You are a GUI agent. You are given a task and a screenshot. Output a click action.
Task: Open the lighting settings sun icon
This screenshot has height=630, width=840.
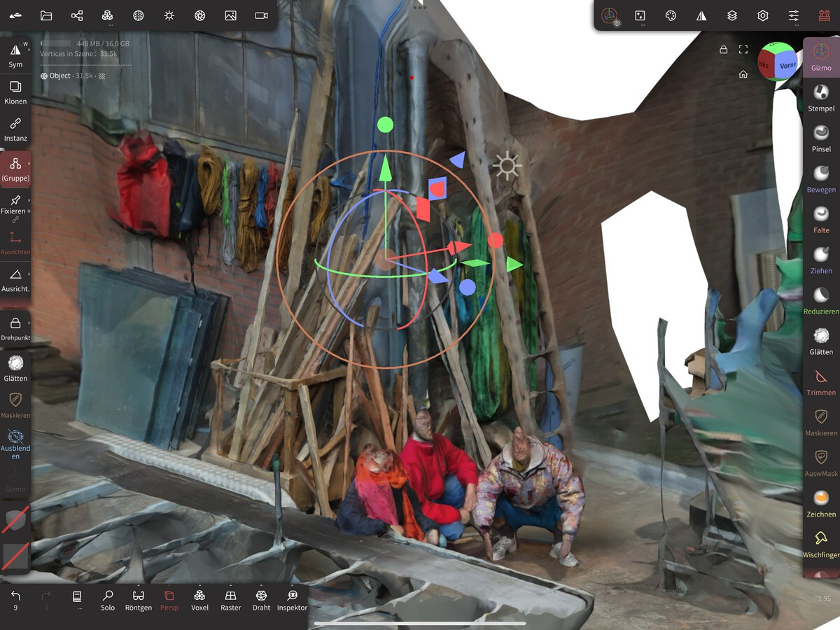(x=169, y=15)
